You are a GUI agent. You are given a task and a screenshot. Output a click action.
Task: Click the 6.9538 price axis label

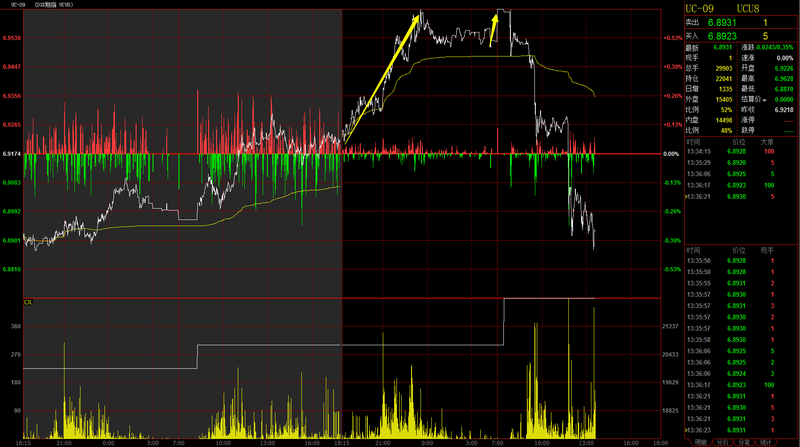tap(12, 38)
